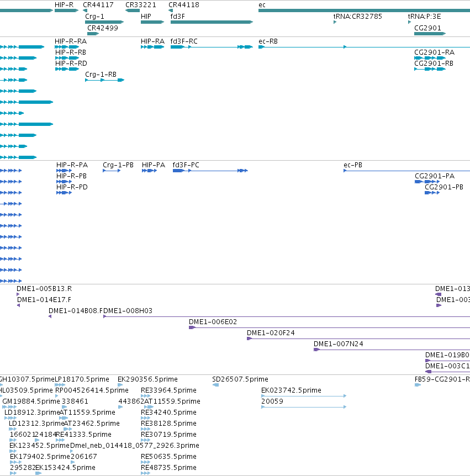The height and width of the screenshot is (476, 470).
Task: Select the DME1-007N24 label
Action: tap(339, 344)
